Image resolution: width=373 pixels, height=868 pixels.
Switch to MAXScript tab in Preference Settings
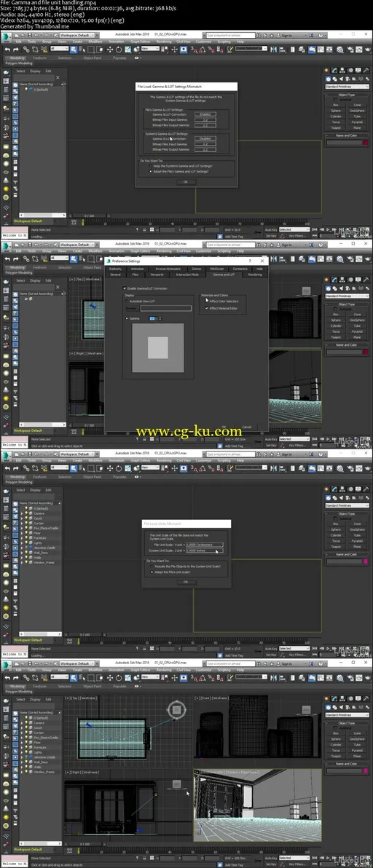click(x=216, y=269)
